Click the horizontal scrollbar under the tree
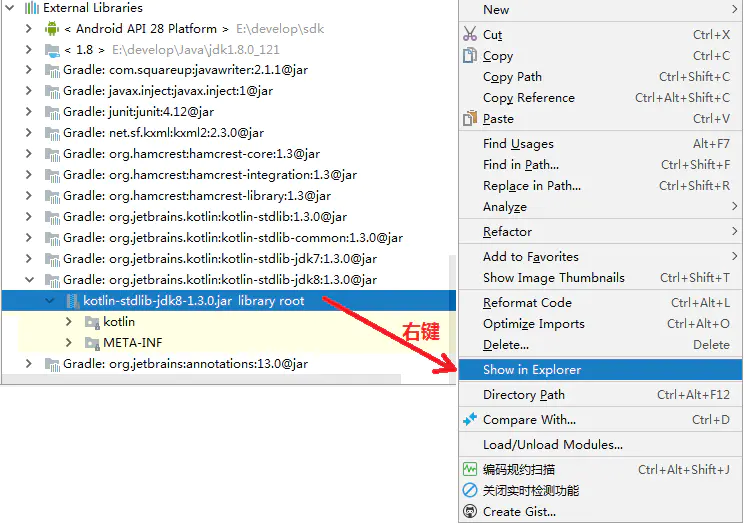This screenshot has width=750, height=532. coord(201,379)
